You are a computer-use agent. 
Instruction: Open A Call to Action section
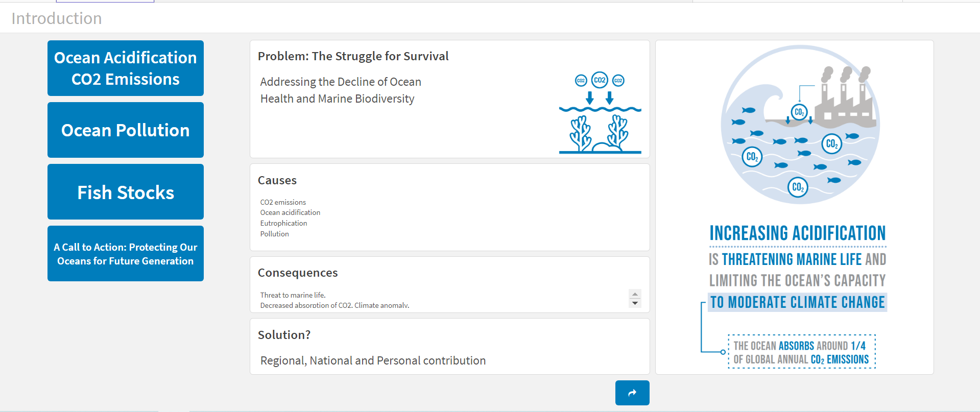pyautogui.click(x=126, y=254)
